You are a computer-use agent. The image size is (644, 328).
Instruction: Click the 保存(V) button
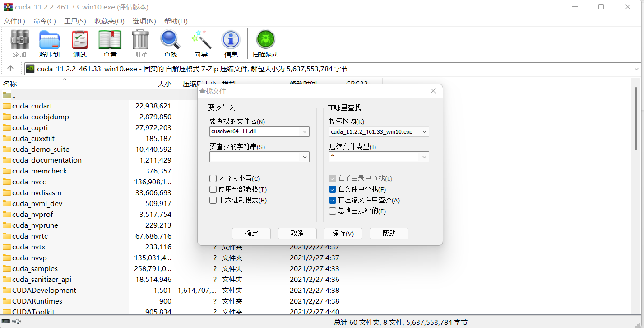coord(343,233)
